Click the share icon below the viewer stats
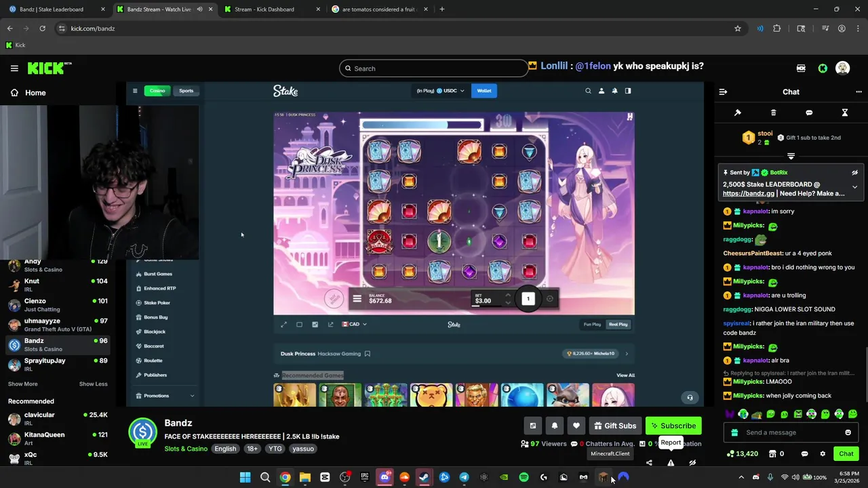 649,463
